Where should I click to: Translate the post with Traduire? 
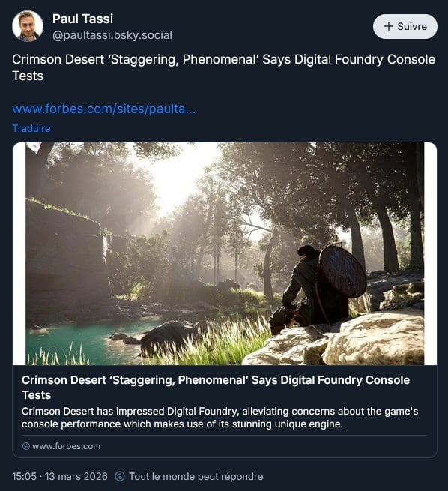[31, 128]
